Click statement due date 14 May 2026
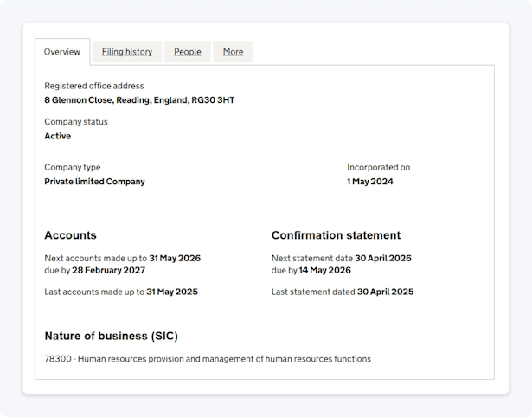Viewport: 532px width, 417px height. point(325,270)
